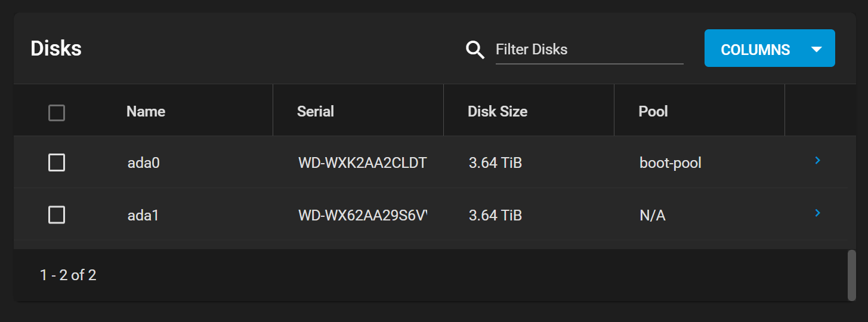
Task: Sort by the Pool column header
Action: [653, 112]
